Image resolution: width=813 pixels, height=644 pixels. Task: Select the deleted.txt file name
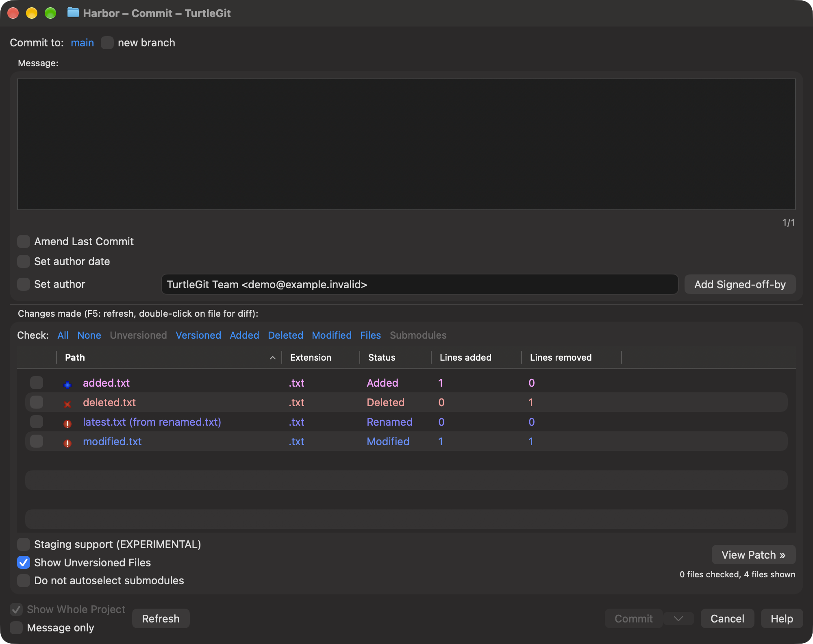coord(109,402)
